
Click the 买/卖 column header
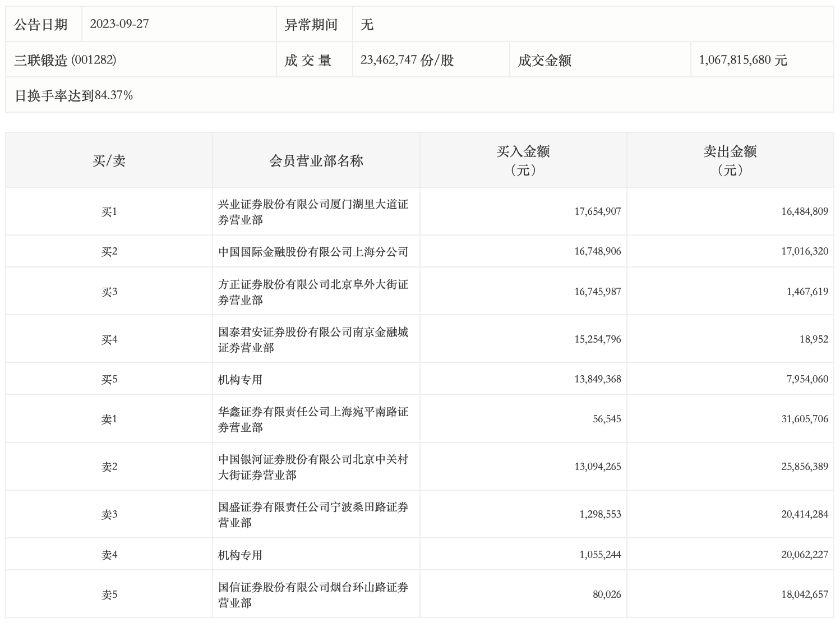(x=109, y=161)
